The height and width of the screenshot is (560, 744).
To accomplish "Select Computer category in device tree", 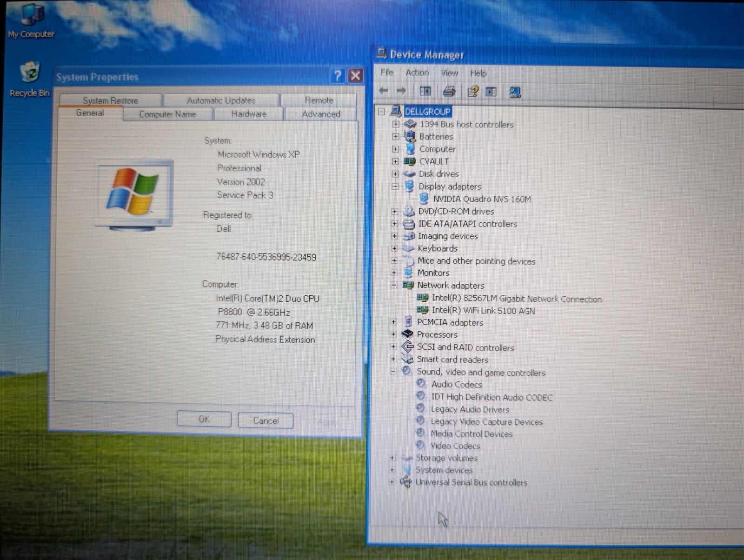I will pyautogui.click(x=437, y=149).
